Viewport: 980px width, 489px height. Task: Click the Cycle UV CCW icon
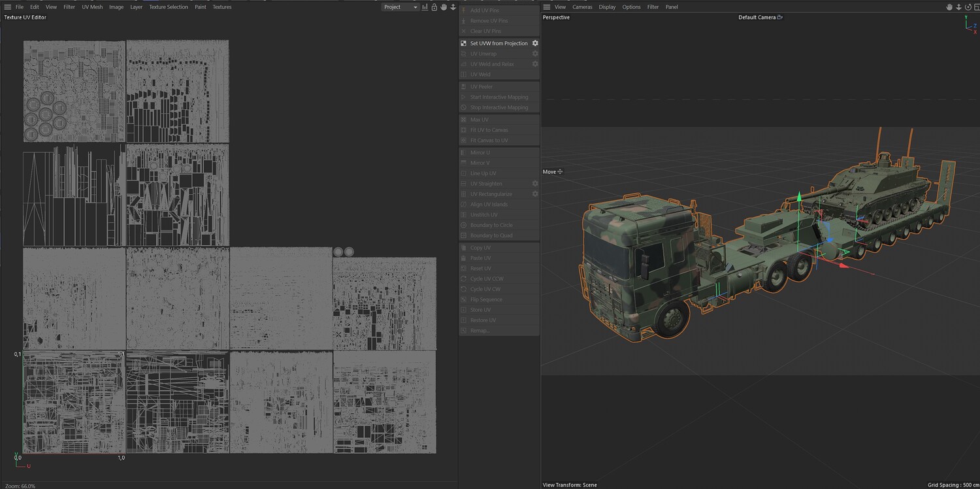click(464, 279)
